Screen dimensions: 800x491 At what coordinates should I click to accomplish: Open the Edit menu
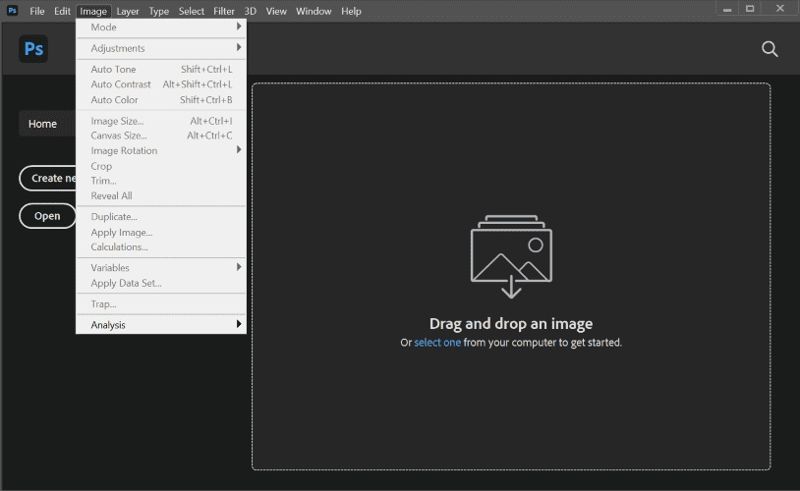pos(62,11)
